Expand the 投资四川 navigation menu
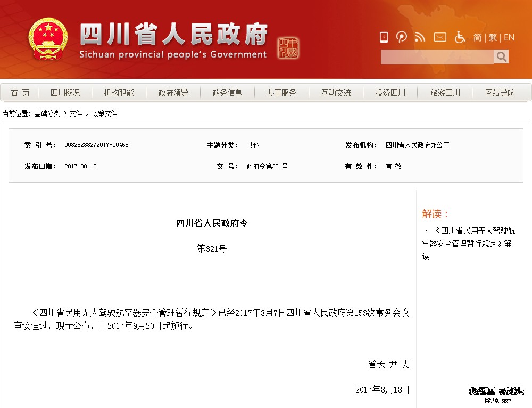The height and width of the screenshot is (408, 532). pyautogui.click(x=390, y=93)
